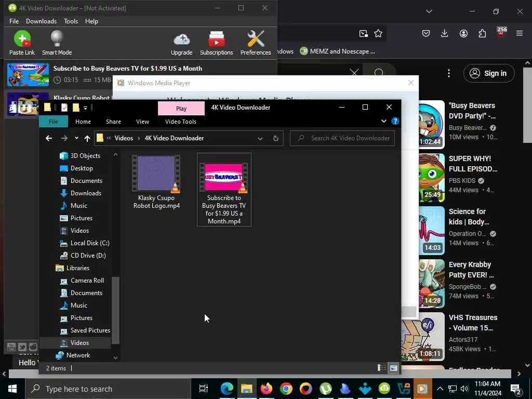The image size is (532, 399).
Task: Open Saved Pictures library
Action: [85, 330]
